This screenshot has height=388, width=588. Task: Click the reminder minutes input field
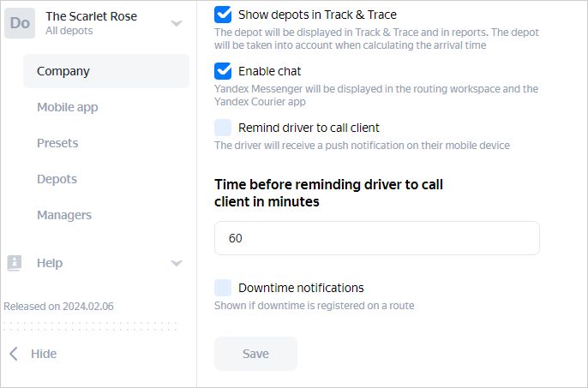(x=376, y=238)
